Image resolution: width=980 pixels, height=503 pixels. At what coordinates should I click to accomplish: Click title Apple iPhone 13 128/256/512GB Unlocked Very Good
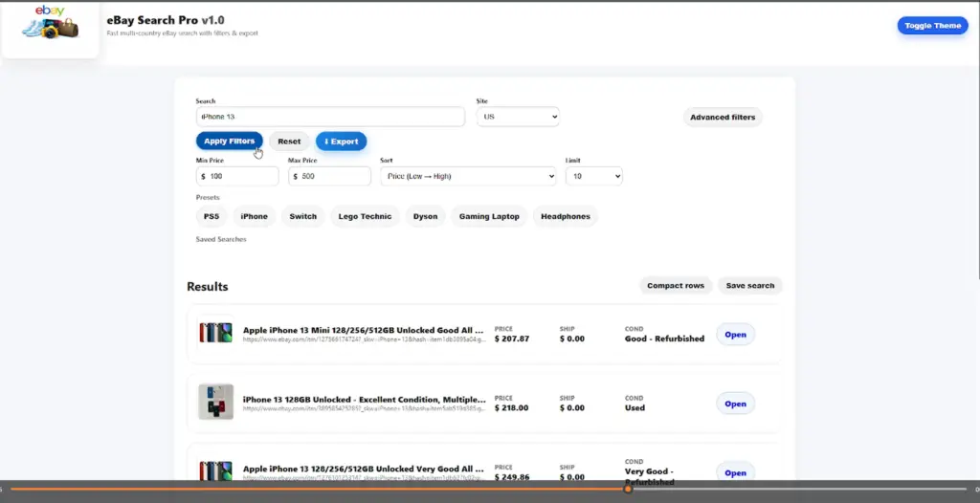(x=363, y=469)
